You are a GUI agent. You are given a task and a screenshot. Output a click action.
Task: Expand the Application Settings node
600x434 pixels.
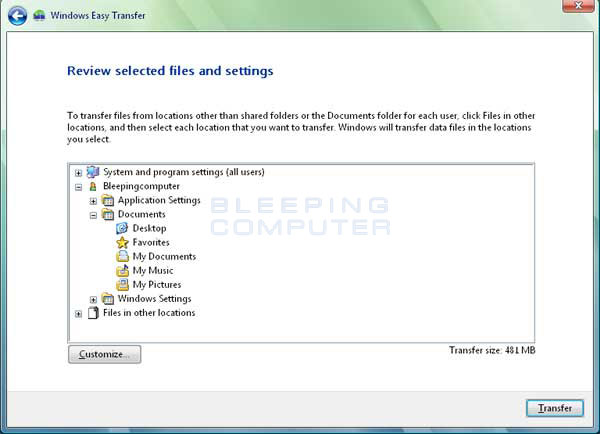click(93, 201)
